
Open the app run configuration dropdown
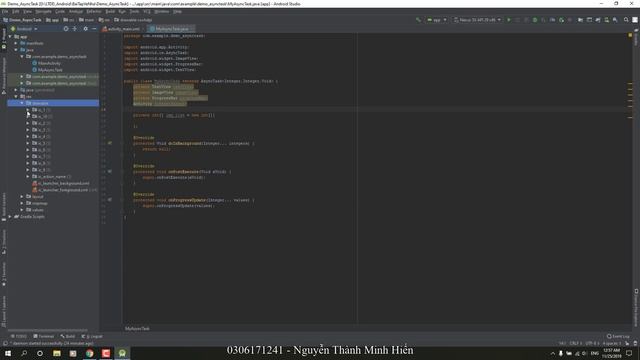tap(437, 20)
